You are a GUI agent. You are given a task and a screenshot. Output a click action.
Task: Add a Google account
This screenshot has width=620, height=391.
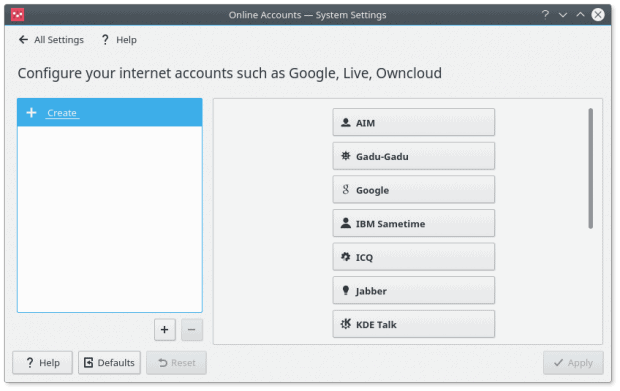413,190
